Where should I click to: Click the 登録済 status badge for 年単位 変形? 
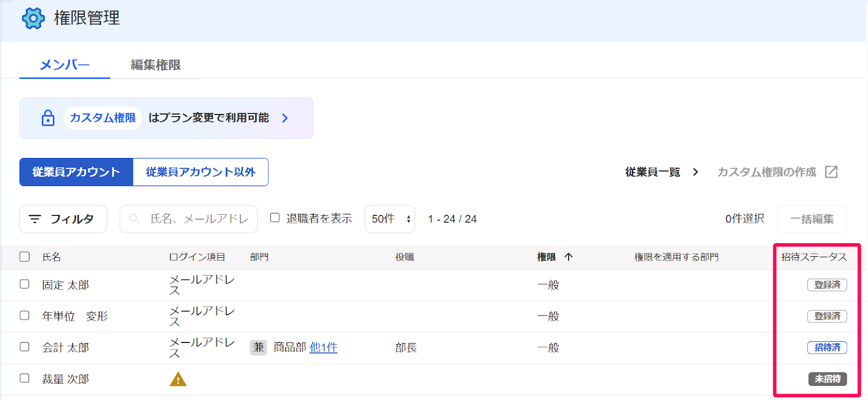(x=827, y=316)
